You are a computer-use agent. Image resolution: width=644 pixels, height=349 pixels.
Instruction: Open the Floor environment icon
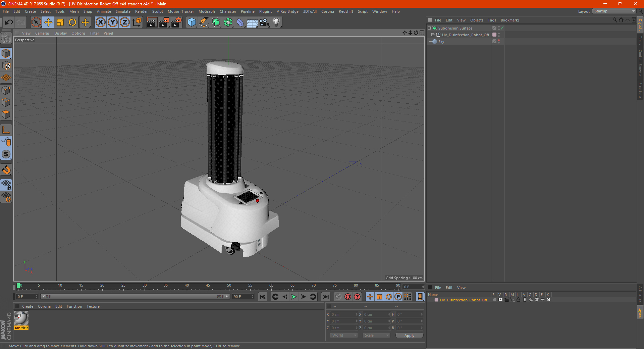pos(252,22)
